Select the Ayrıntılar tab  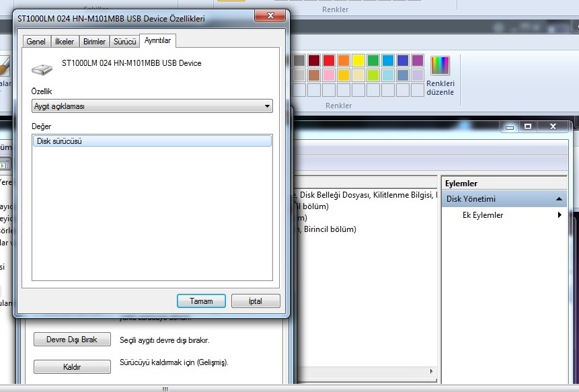click(x=157, y=40)
